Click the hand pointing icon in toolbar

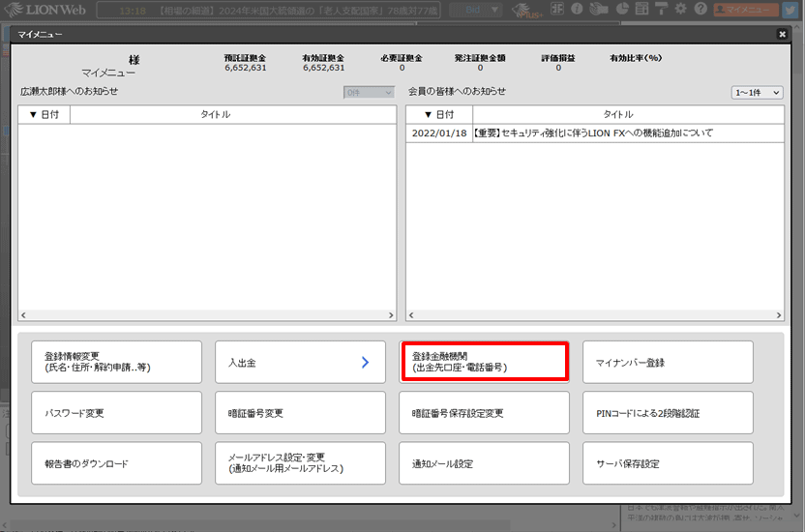click(x=599, y=8)
